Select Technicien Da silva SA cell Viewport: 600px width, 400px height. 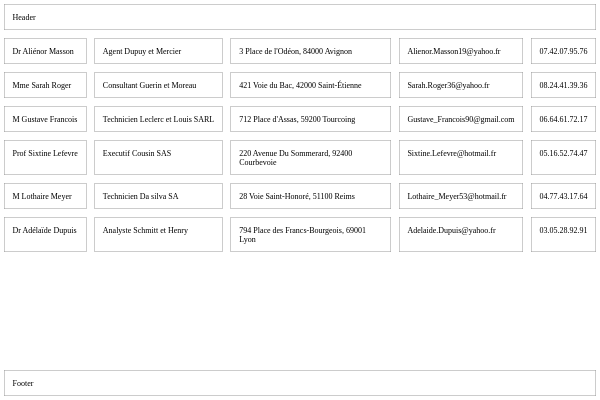158,196
